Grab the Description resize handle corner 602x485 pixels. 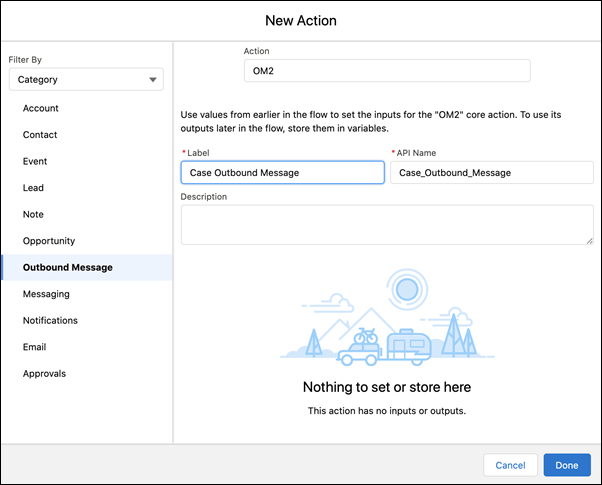[590, 241]
